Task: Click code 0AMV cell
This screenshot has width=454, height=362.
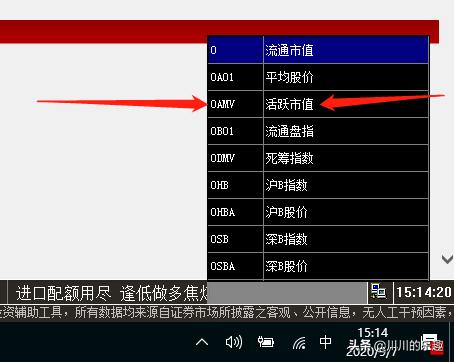Action: click(236, 104)
